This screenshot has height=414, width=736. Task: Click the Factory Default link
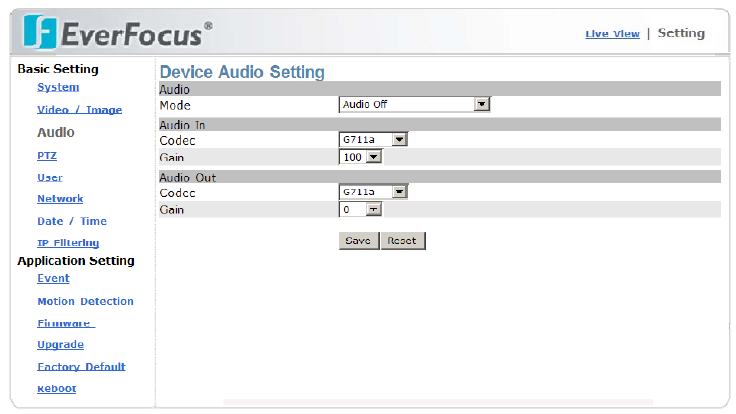point(81,367)
